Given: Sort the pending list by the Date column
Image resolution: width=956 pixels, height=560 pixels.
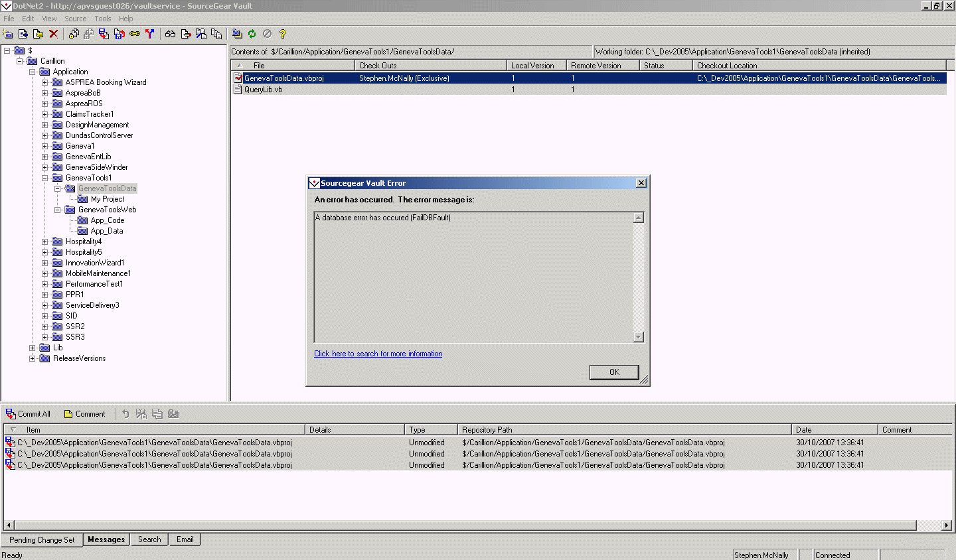Looking at the screenshot, I should point(835,430).
